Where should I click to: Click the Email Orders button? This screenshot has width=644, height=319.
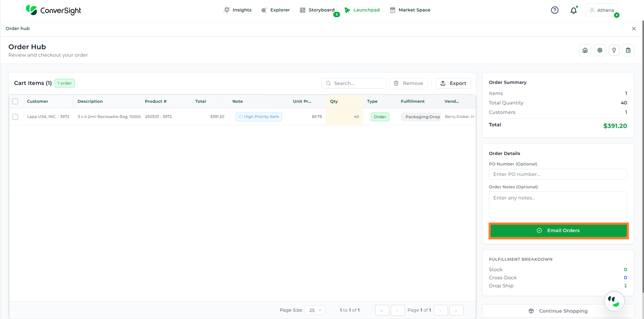tap(558, 231)
